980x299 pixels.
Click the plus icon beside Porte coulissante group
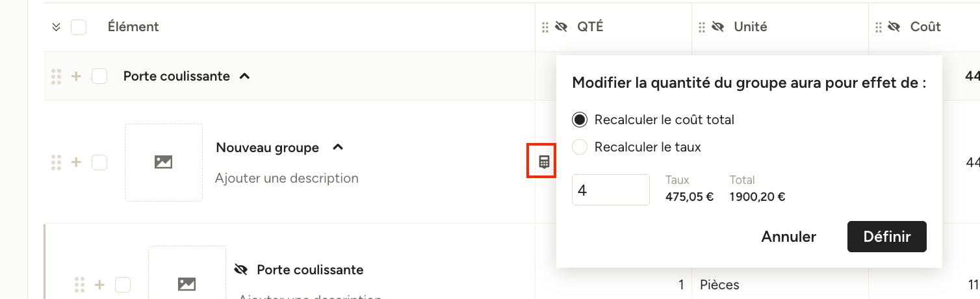[x=76, y=76]
